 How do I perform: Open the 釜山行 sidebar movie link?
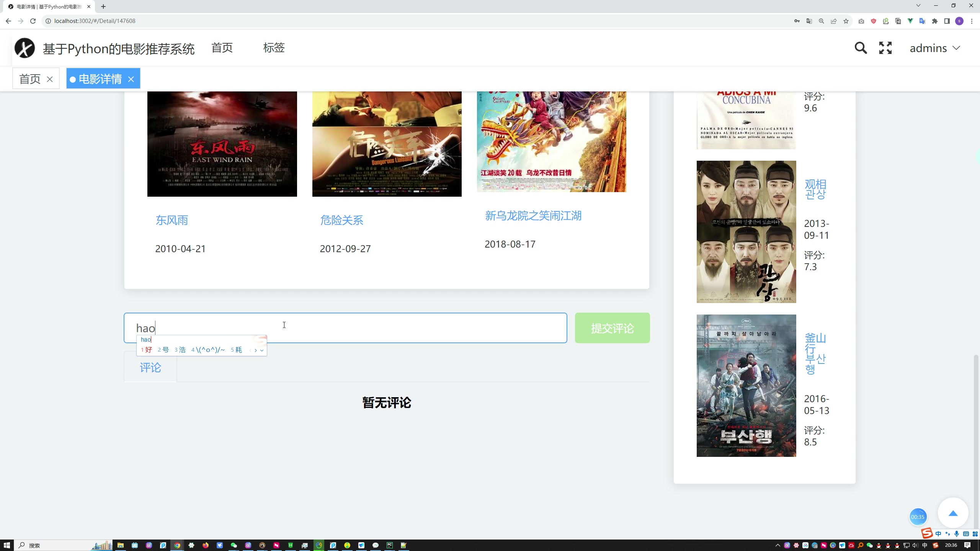(815, 353)
